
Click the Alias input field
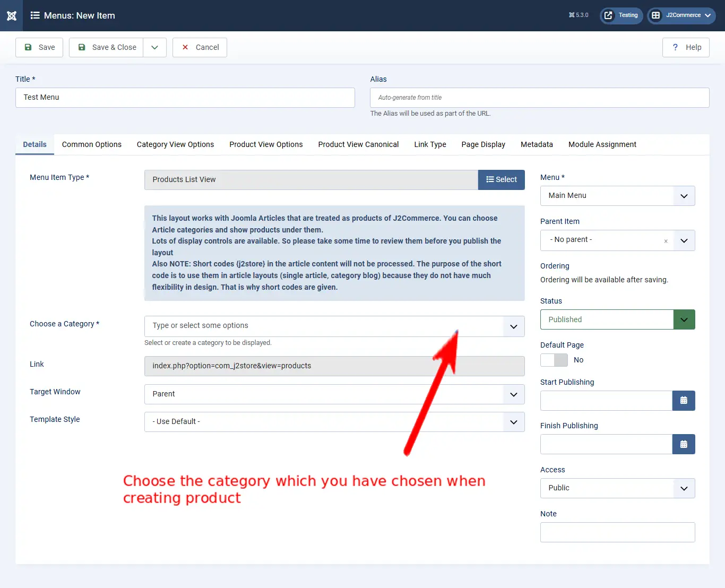(x=540, y=98)
